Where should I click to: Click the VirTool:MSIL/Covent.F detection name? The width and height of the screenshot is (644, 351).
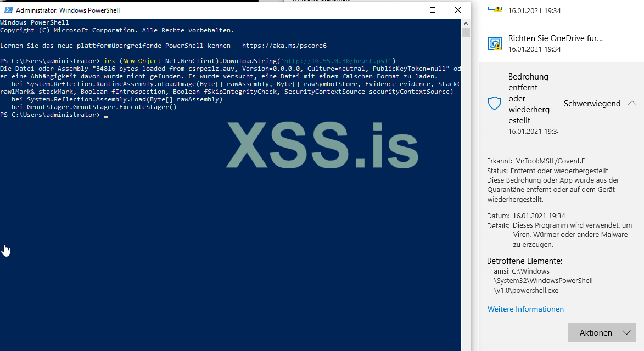tap(550, 161)
